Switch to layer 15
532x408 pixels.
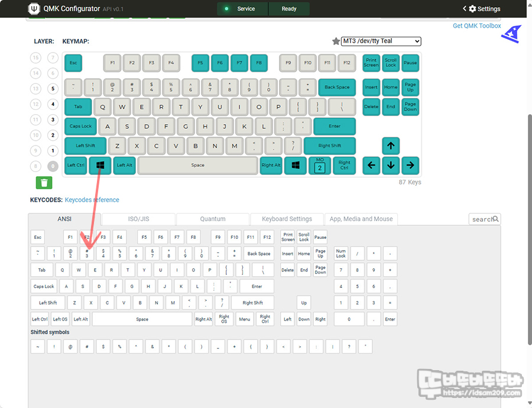click(x=35, y=58)
